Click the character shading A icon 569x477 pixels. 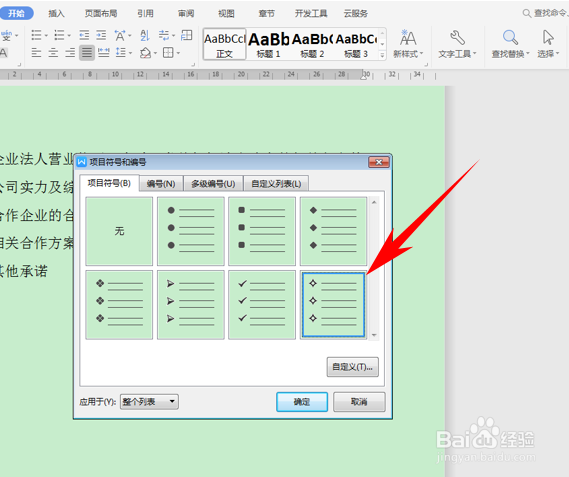[3, 53]
